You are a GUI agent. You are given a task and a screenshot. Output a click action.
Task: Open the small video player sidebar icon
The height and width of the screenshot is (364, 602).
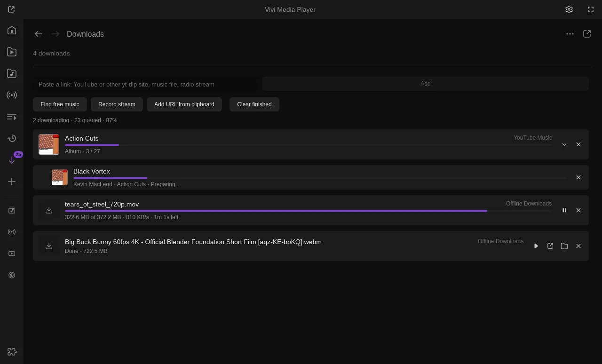[x=12, y=253]
